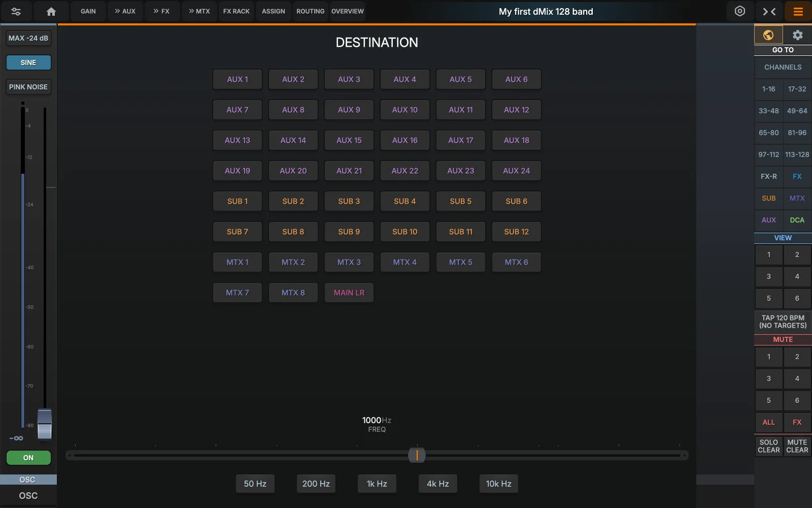
Task: Click the show title 'My first dMix 128 band'
Action: tap(546, 11)
